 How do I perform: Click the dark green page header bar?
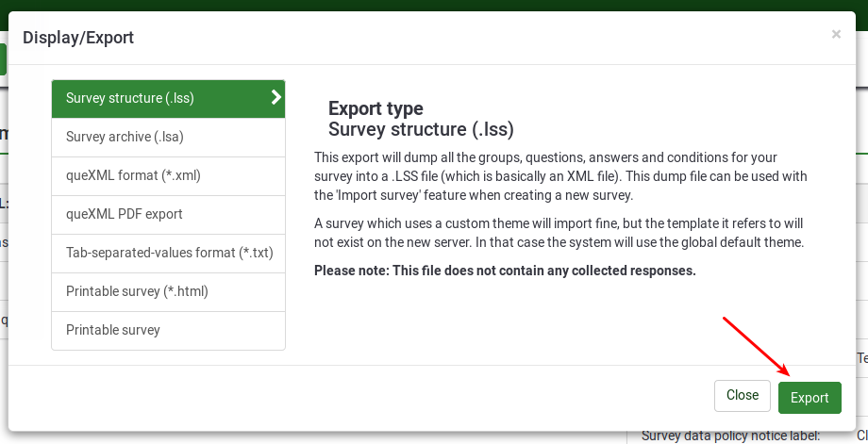434,5
